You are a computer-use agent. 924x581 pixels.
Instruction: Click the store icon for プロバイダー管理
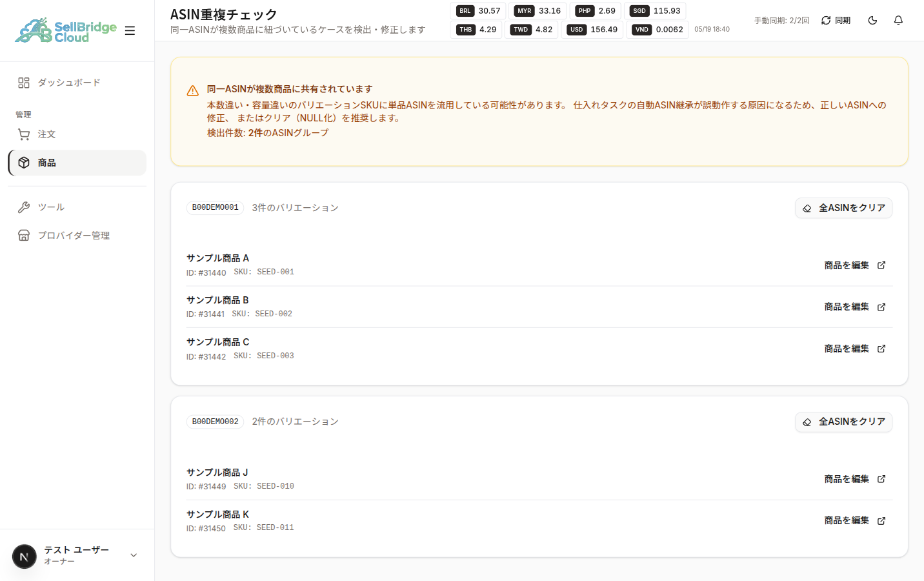tap(24, 236)
